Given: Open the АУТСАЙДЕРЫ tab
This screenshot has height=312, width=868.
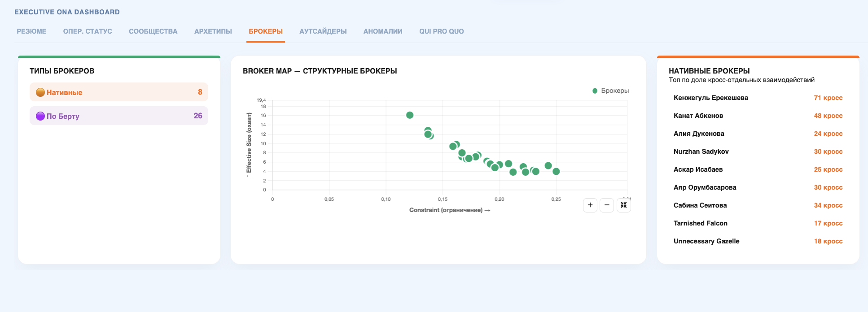Looking at the screenshot, I should click(323, 31).
